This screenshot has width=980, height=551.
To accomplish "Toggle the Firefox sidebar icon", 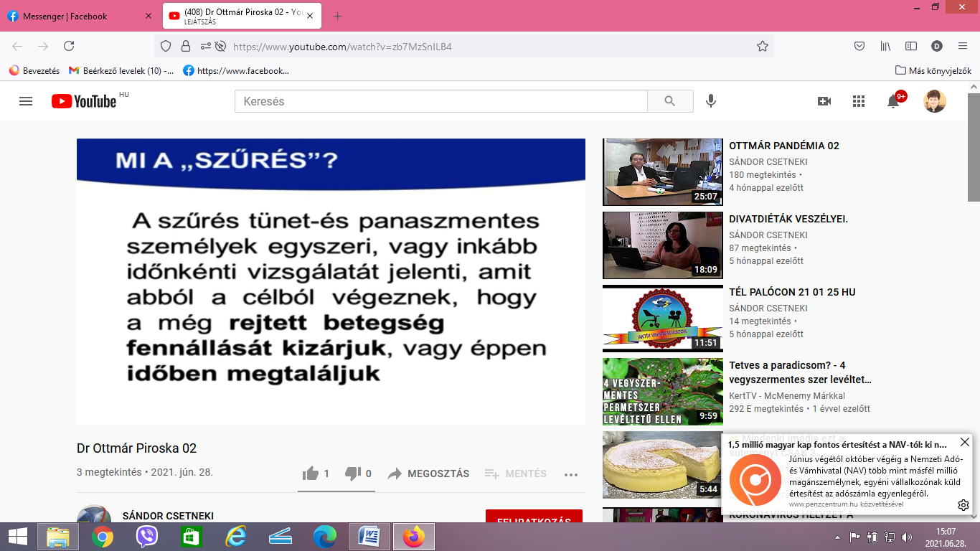I will (911, 46).
